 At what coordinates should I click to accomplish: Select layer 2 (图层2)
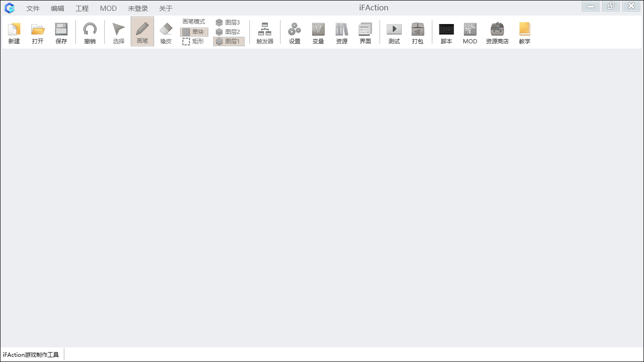point(228,32)
